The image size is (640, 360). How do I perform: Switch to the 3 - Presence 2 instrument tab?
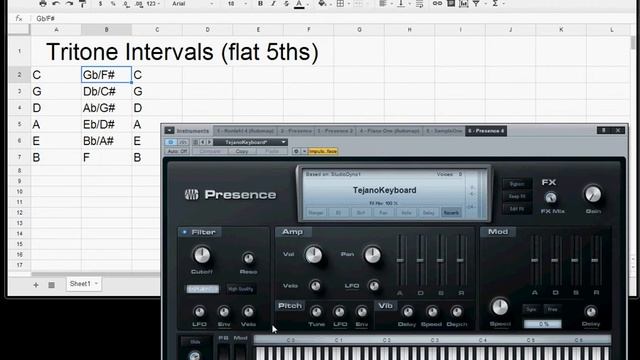pos(335,131)
